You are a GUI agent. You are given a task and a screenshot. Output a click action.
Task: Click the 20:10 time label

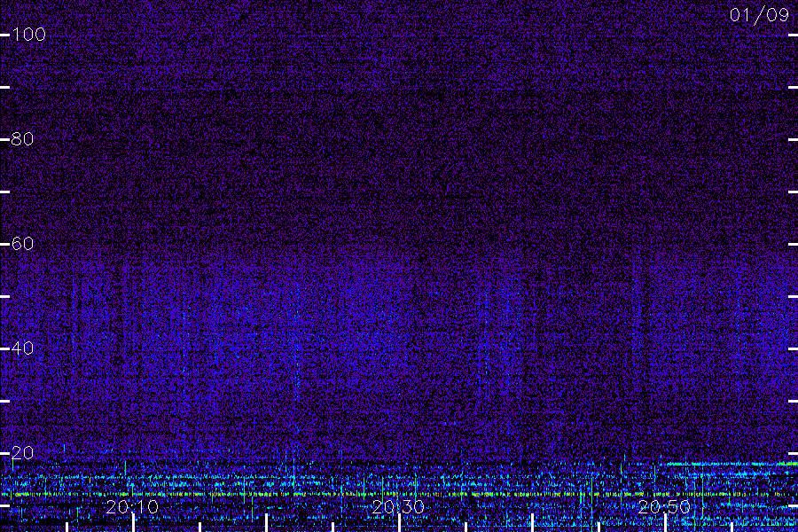(132, 507)
